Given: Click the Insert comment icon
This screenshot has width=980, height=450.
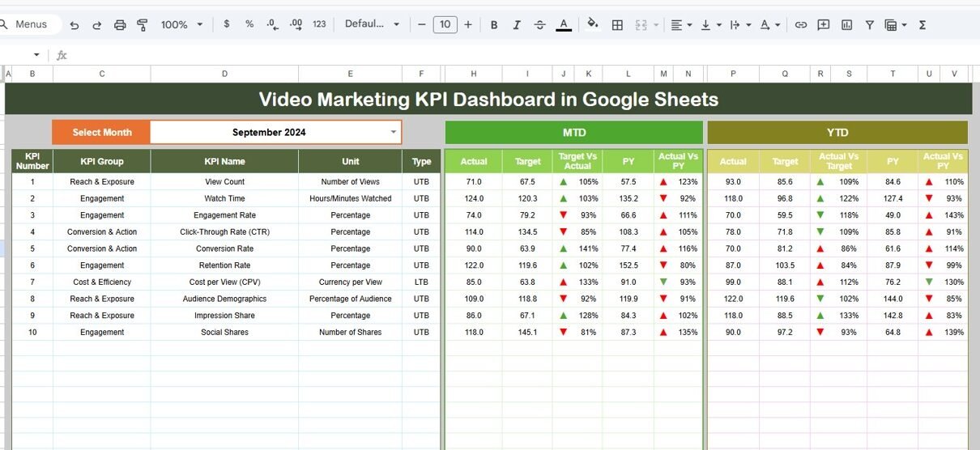Looking at the screenshot, I should click(824, 25).
